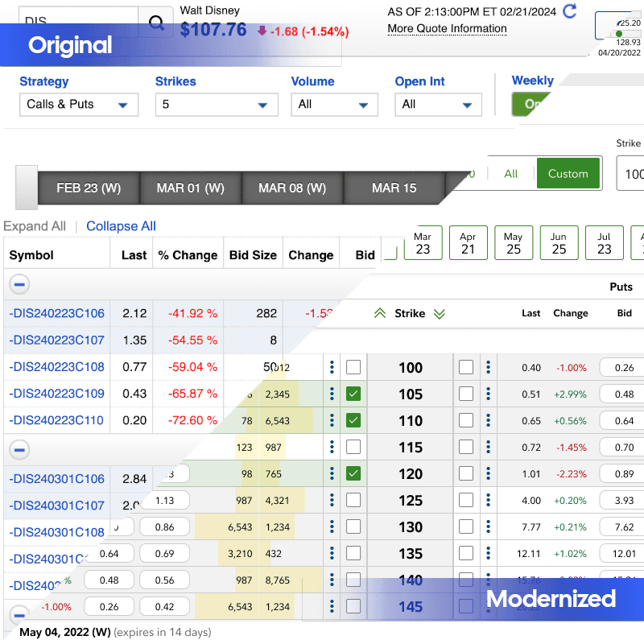Click the All strike filter button
Viewport: 644px width, 644px height.
[x=511, y=174]
